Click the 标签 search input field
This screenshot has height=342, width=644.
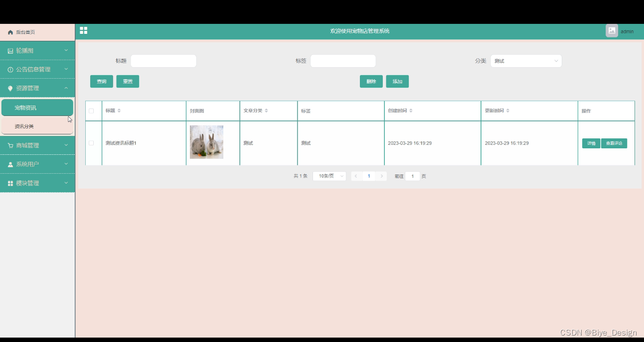[x=343, y=61]
